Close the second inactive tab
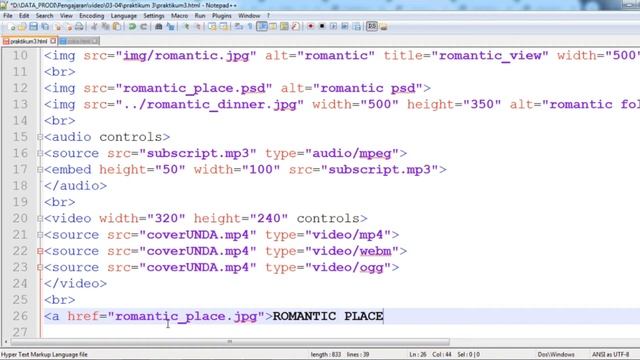This screenshot has width=640, height=360. (x=95, y=41)
